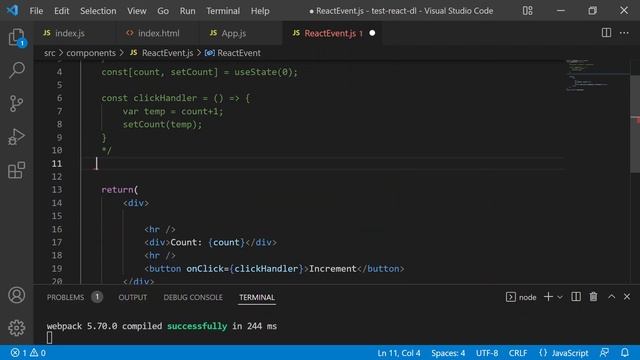Viewport: 640px width, 360px height.
Task: Click the ReactEvent symbol in breadcrumbs
Action: pos(239,53)
